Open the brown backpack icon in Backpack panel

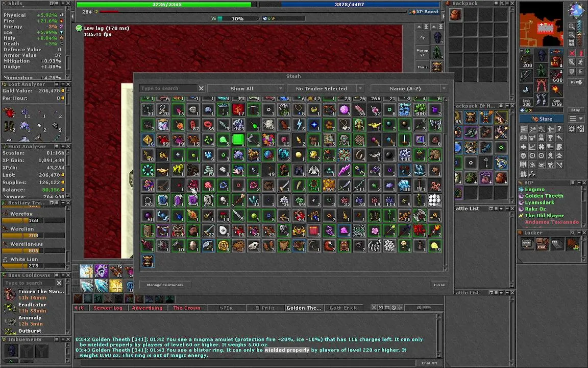coord(456,15)
